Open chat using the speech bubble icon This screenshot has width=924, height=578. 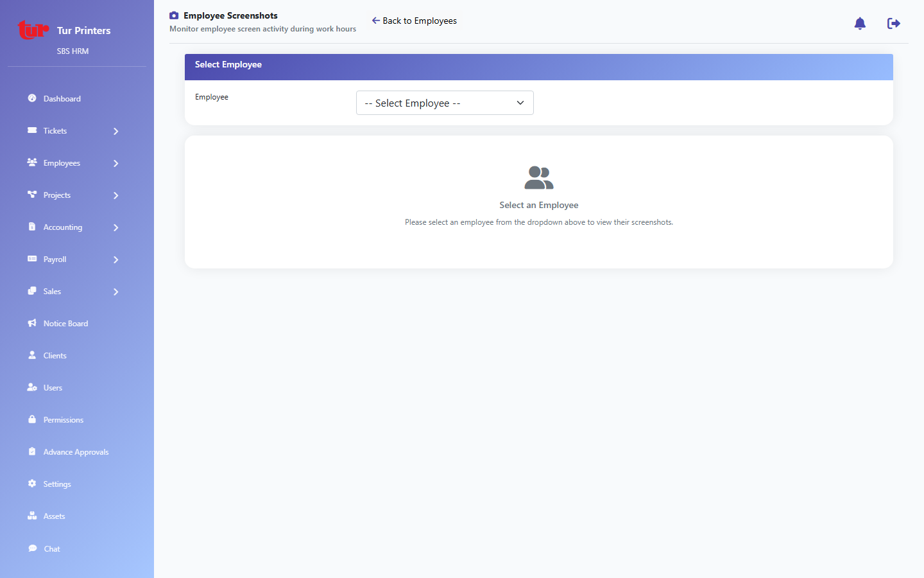(x=31, y=548)
